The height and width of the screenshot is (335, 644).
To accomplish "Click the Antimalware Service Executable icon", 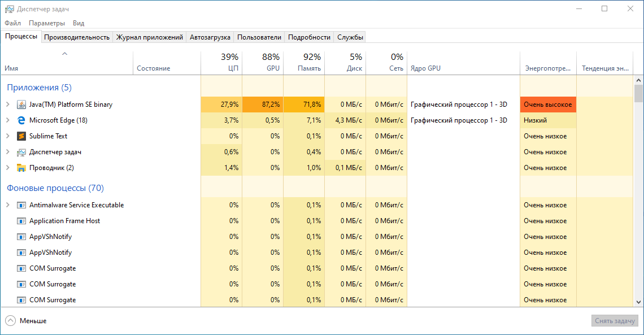I will pyautogui.click(x=21, y=205).
